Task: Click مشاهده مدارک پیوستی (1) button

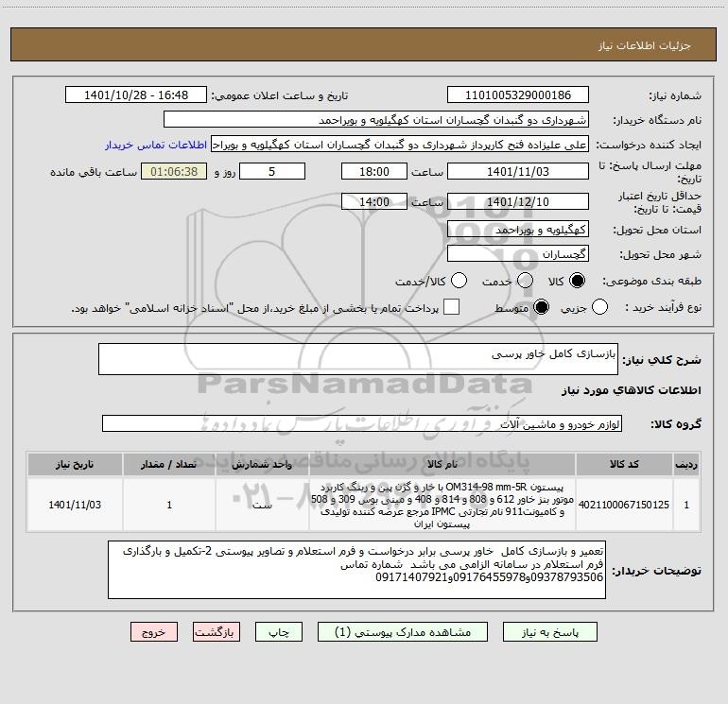Action: pos(403,632)
